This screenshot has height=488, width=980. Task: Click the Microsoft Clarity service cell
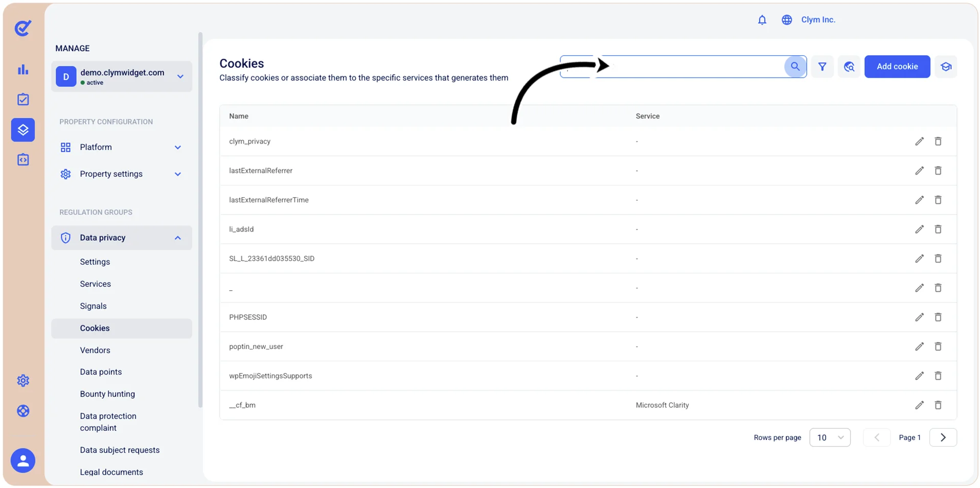662,405
